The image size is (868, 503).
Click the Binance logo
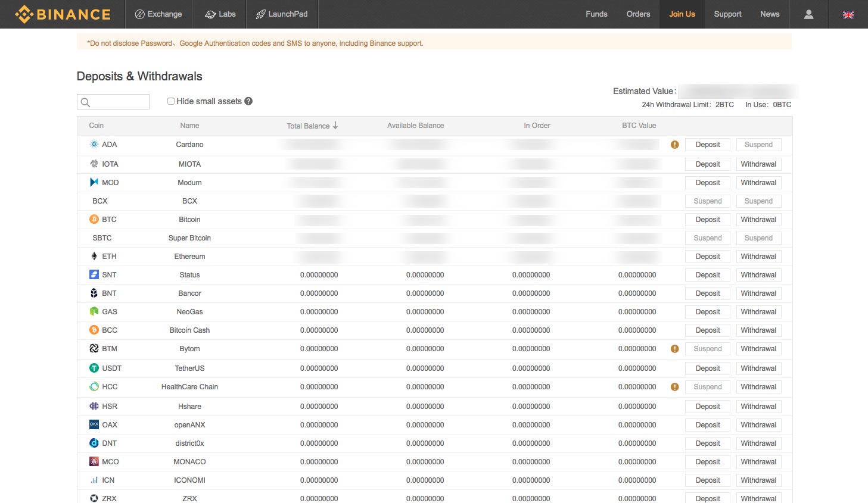(63, 14)
